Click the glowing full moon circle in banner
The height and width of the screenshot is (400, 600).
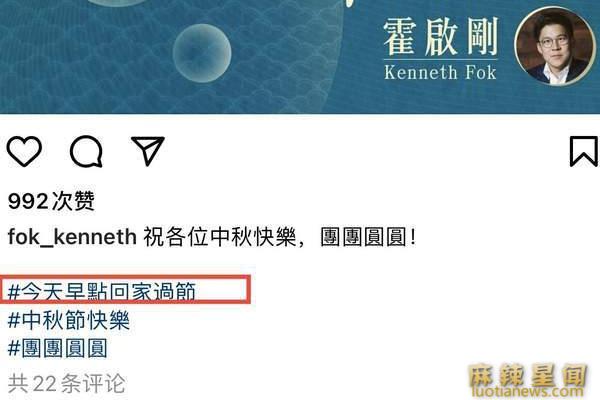[202, 53]
